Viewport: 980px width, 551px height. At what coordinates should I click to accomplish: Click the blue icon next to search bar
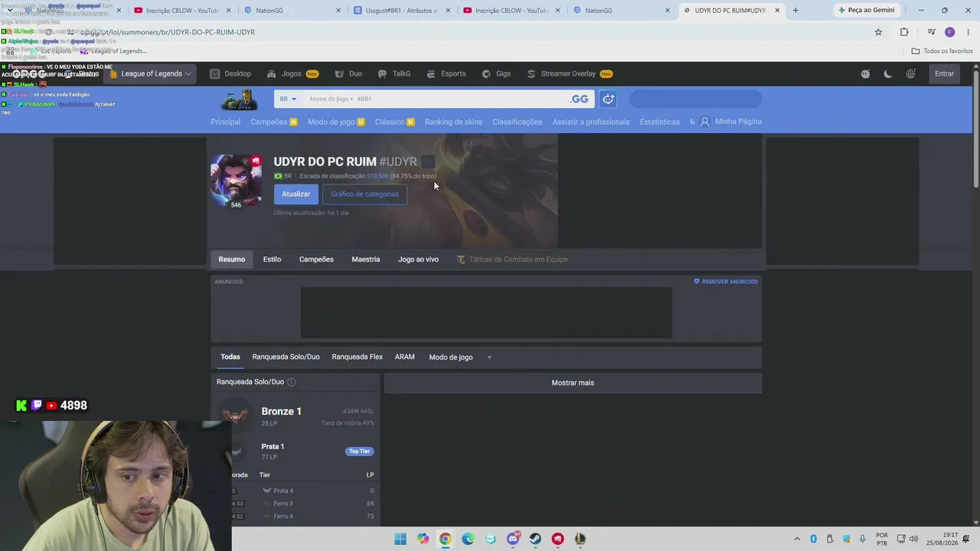tap(608, 99)
